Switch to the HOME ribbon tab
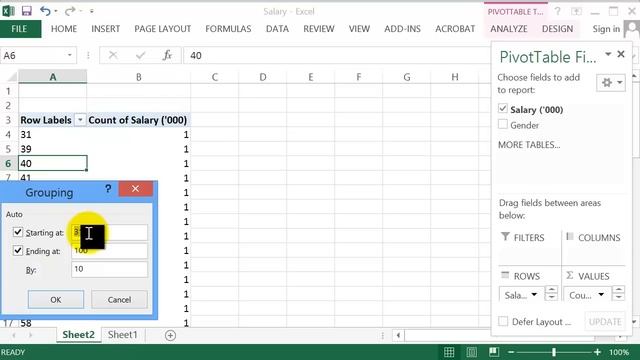Screen dimensions: 640x360 click(64, 29)
